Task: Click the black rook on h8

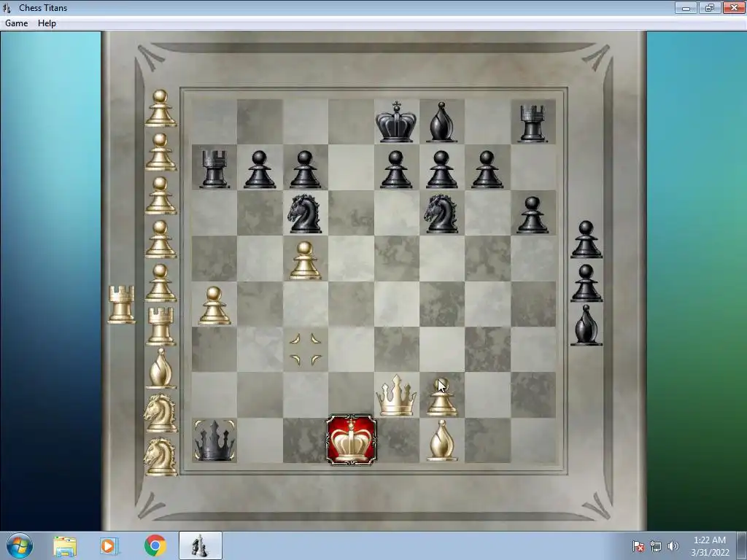Action: [533, 124]
